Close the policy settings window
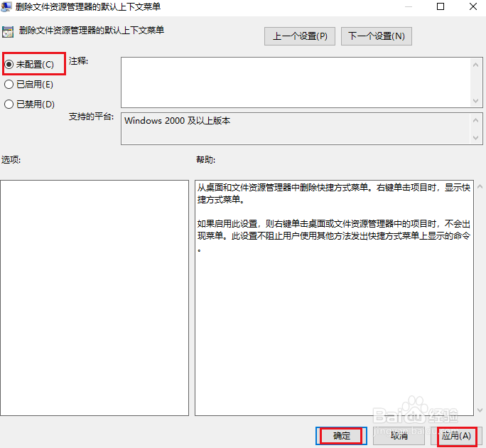Viewport: 486px width, 448px height. [x=473, y=6]
